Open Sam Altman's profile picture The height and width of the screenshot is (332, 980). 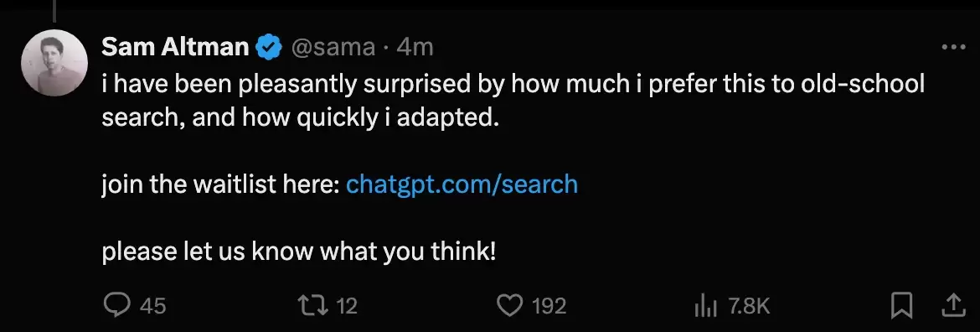coord(54,63)
